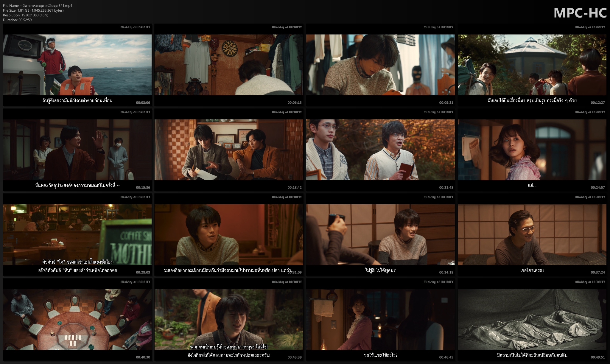Click the subtitle 'แต่...' under 00:24:57 frame
Screen dimensions: 610x364
coord(532,186)
